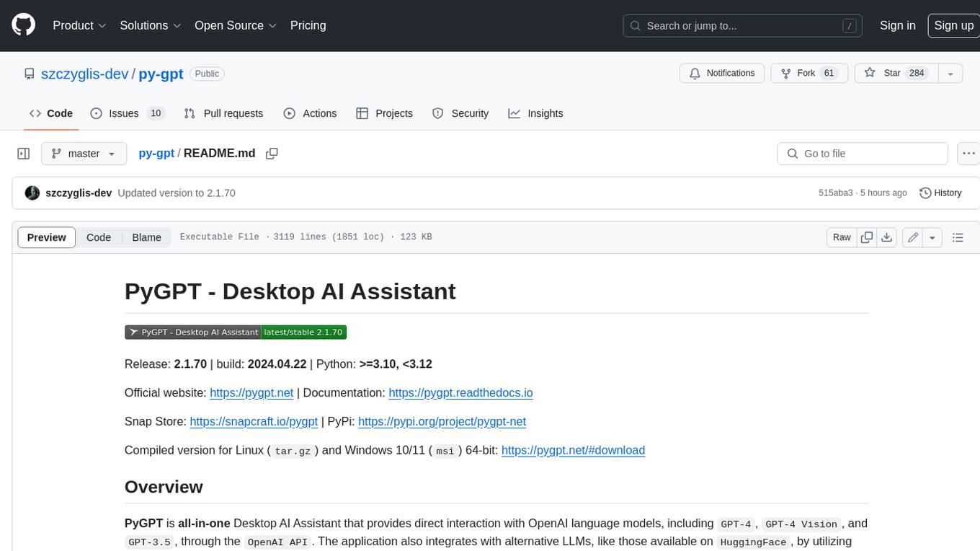Open the szczyglis-dev owner profile
This screenshot has width=980, height=551.
(84, 74)
